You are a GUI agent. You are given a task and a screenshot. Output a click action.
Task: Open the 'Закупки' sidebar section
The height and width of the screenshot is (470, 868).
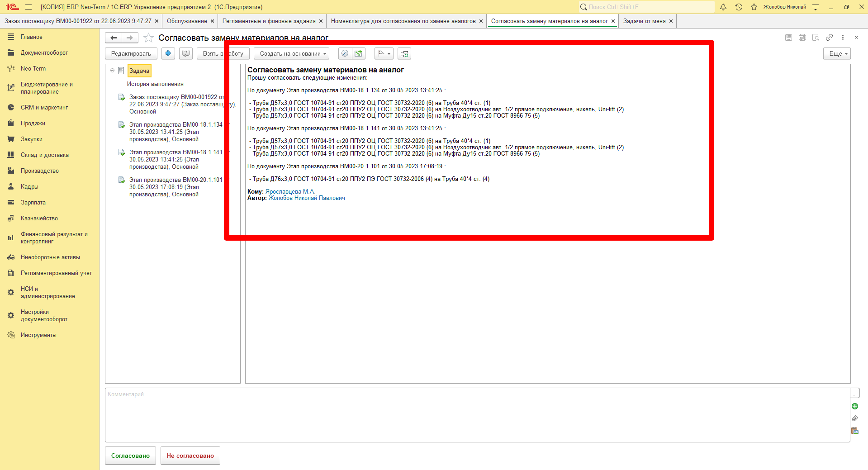point(32,139)
